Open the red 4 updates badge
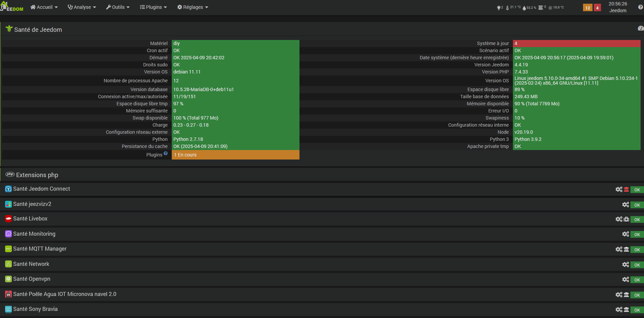 tap(597, 8)
